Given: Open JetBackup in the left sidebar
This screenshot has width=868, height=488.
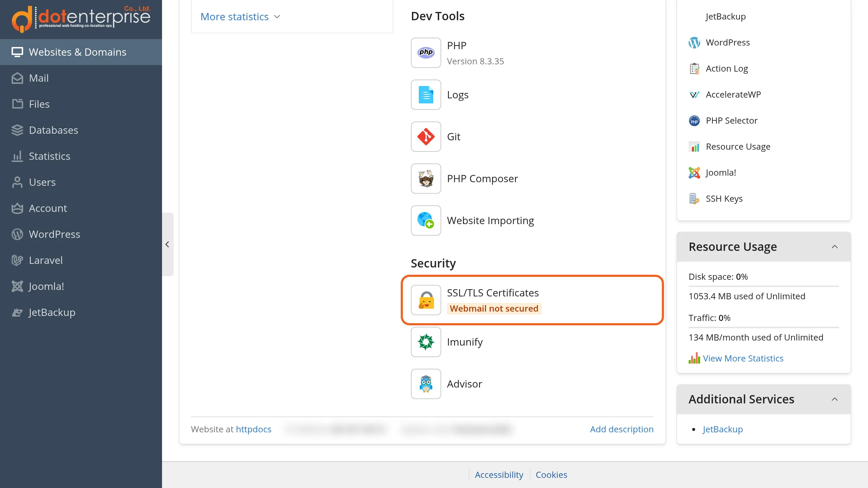Looking at the screenshot, I should pos(81,312).
